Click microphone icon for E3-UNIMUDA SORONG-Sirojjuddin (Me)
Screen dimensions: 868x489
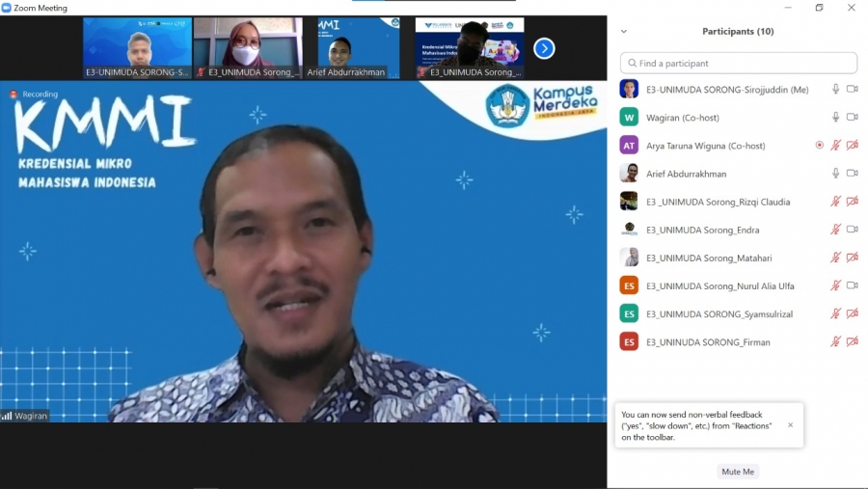835,89
